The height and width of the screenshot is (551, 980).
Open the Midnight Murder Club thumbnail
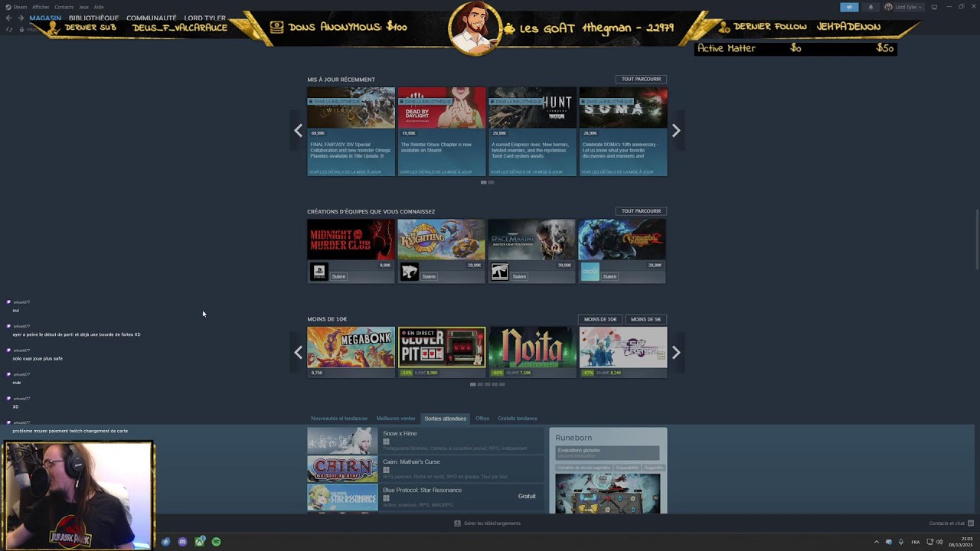pos(351,240)
